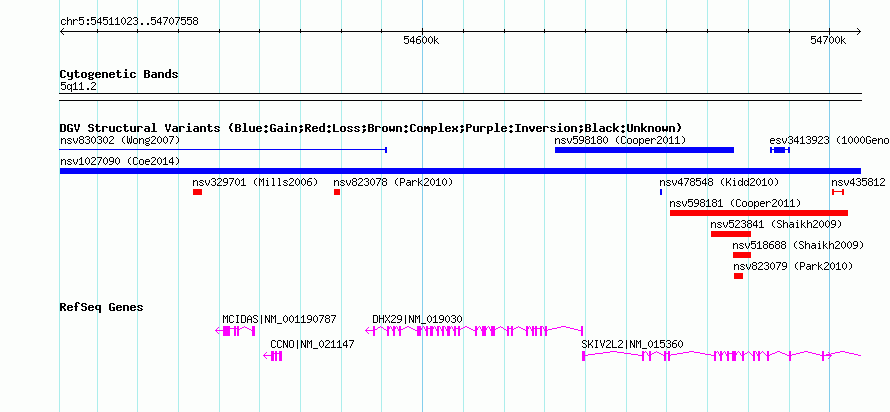Screen dimensions: 890x412
Task: Click the nsv1027090 (Coe2014) label
Action: tap(120, 161)
